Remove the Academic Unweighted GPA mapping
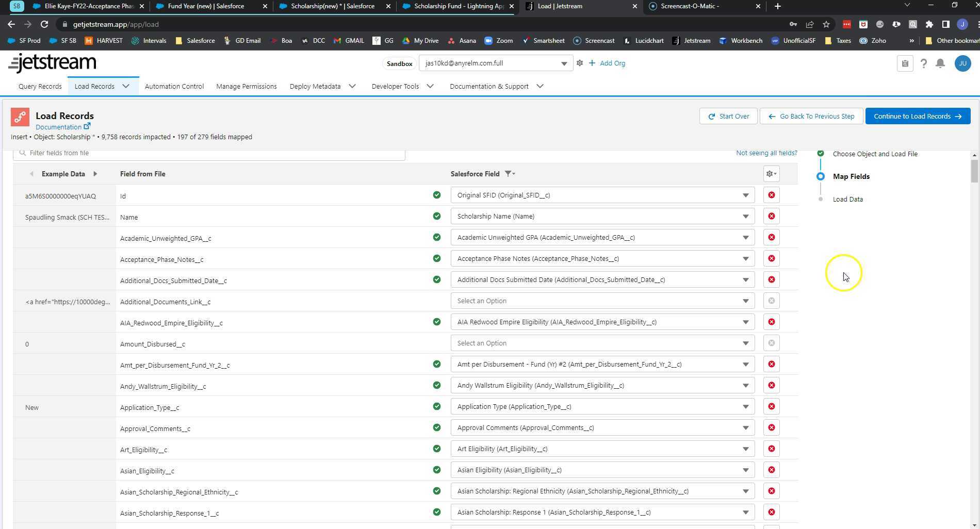This screenshot has height=529, width=980. coord(771,238)
